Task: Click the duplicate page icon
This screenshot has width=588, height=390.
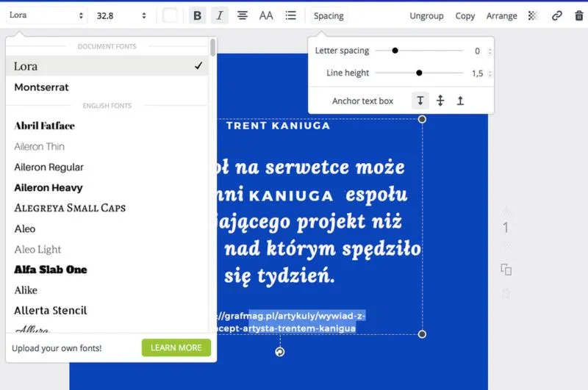Action: click(506, 270)
